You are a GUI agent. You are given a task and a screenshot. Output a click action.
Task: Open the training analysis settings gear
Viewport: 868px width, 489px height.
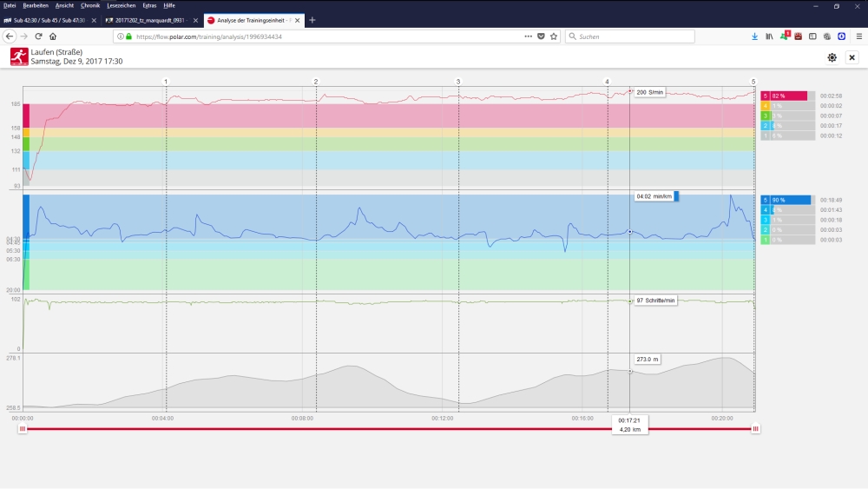tap(832, 57)
